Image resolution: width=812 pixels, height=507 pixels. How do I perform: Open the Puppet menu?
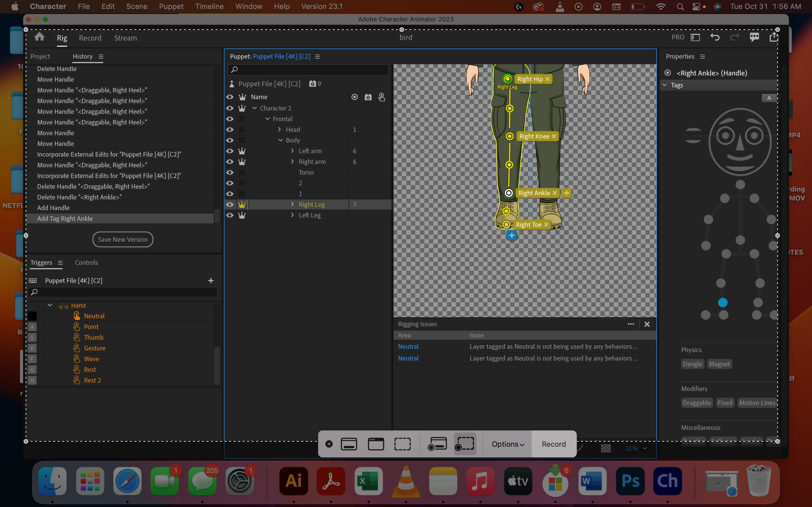171,6
